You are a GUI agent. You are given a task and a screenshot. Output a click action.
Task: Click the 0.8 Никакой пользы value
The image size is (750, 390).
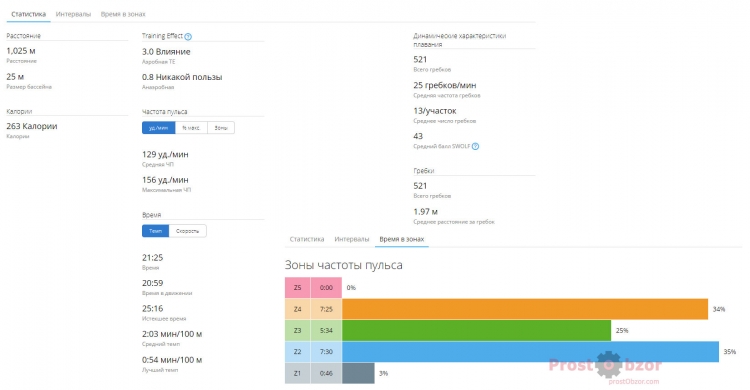[x=182, y=77]
